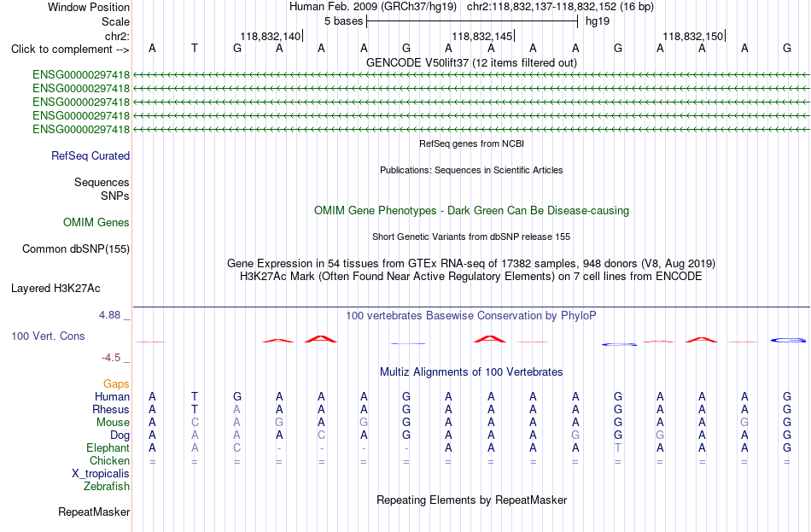
Task: Click the -4.5 PhyloP lower scale value
Action: [x=111, y=358]
